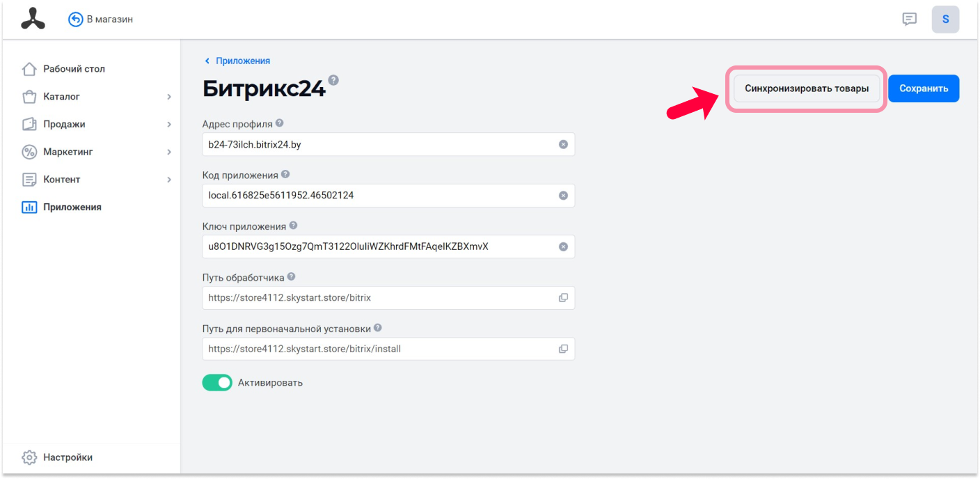Image resolution: width=980 pixels, height=479 pixels.
Task: Show help tooltip for Код приложения
Action: pyautogui.click(x=285, y=175)
